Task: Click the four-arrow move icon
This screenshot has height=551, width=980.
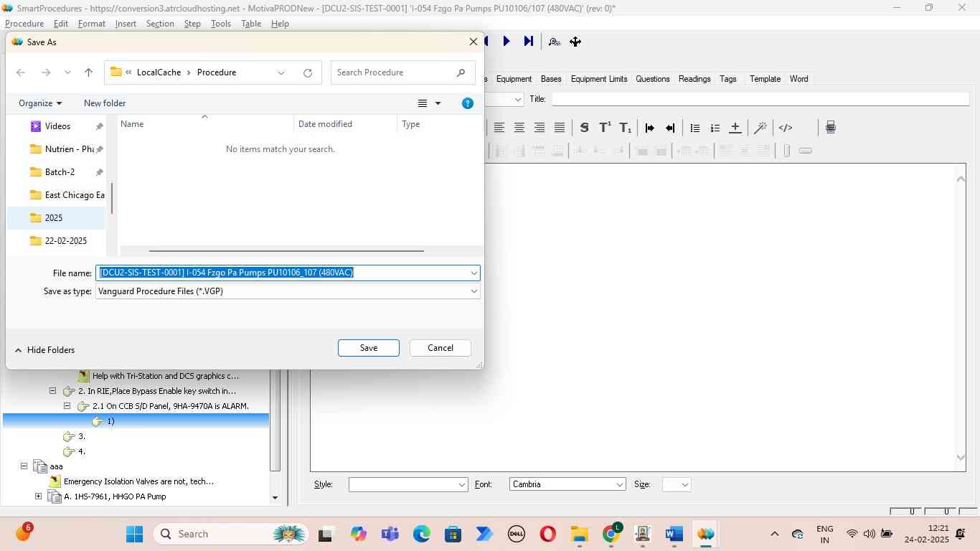Action: [575, 42]
